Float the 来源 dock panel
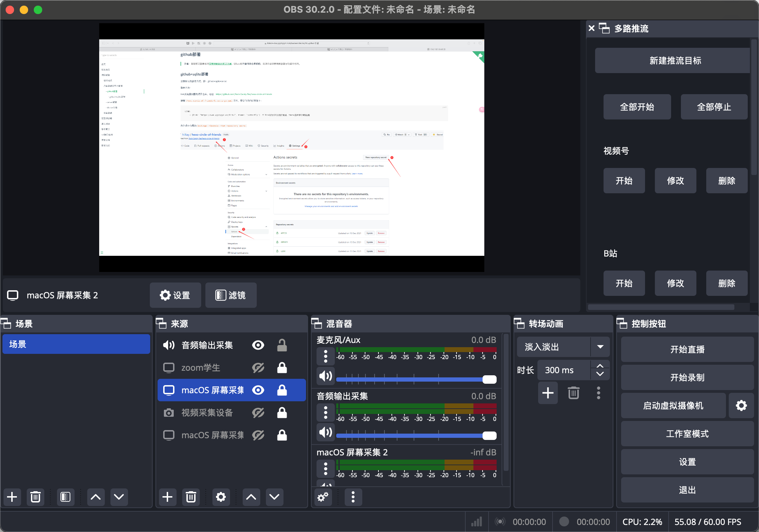 161,323
